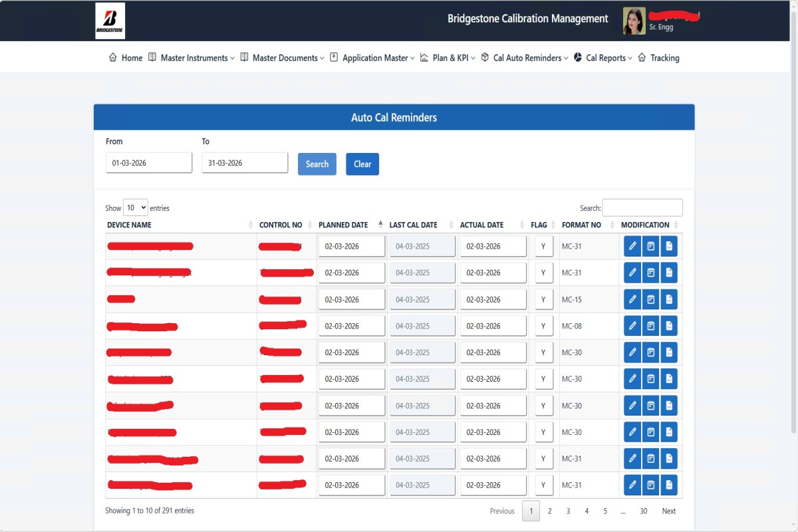Screen dimensions: 798x532
Task: Open the user profile avatar
Action: point(634,21)
